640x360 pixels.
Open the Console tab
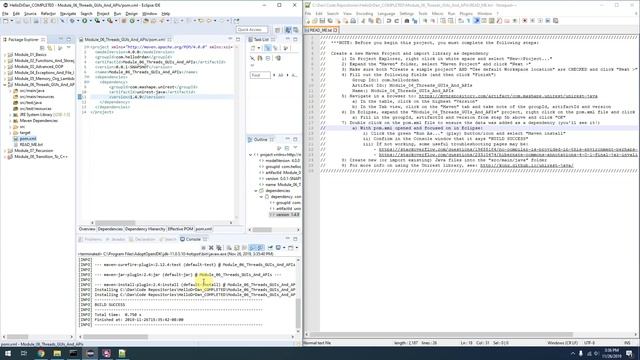(193, 239)
